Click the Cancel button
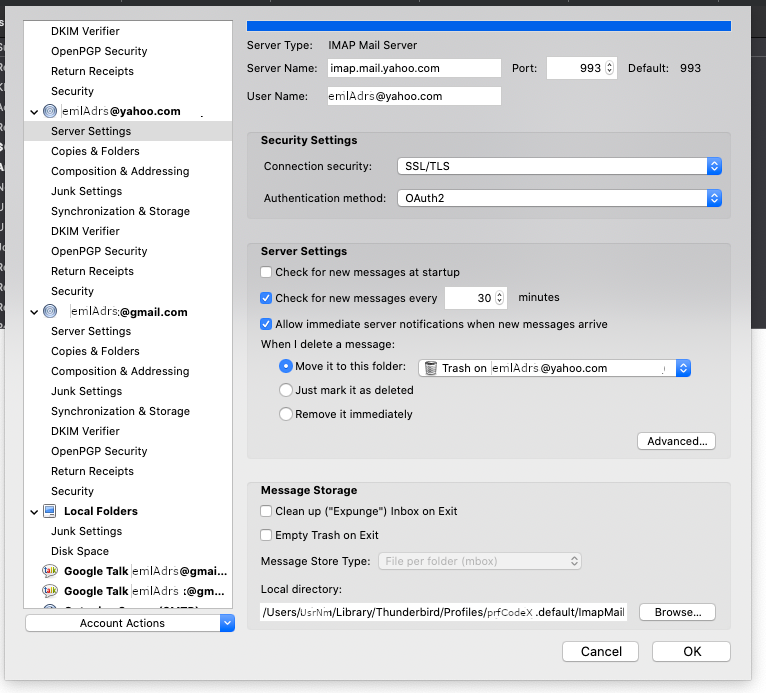 tap(600, 651)
